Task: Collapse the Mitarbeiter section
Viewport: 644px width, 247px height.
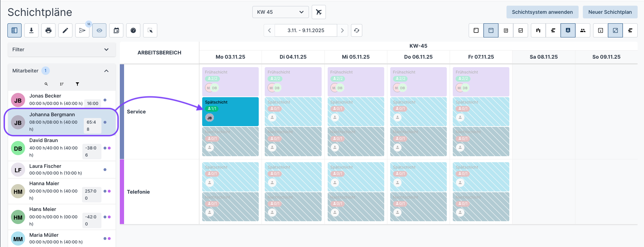Action: tap(106, 71)
